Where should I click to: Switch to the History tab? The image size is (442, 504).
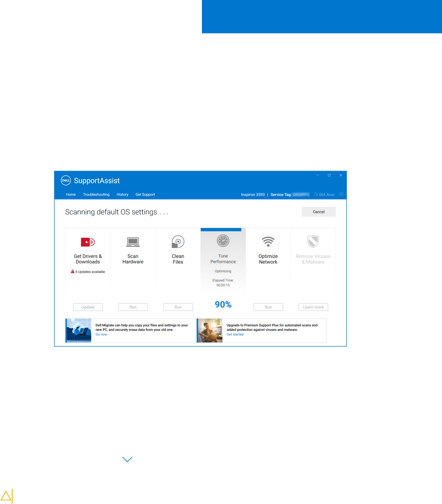pos(122,195)
